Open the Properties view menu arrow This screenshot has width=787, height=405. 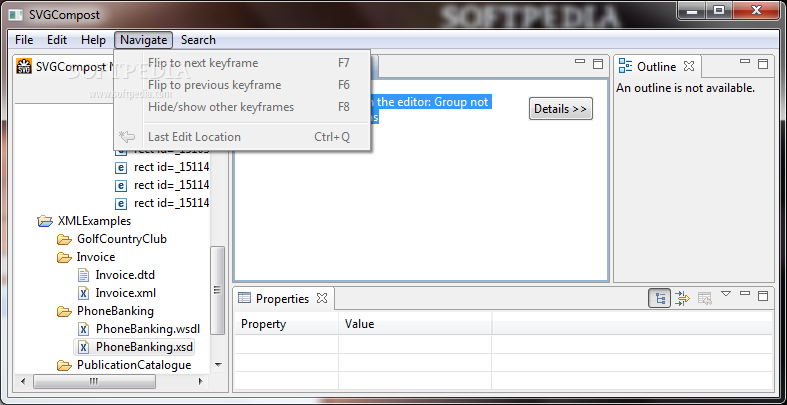tap(726, 294)
